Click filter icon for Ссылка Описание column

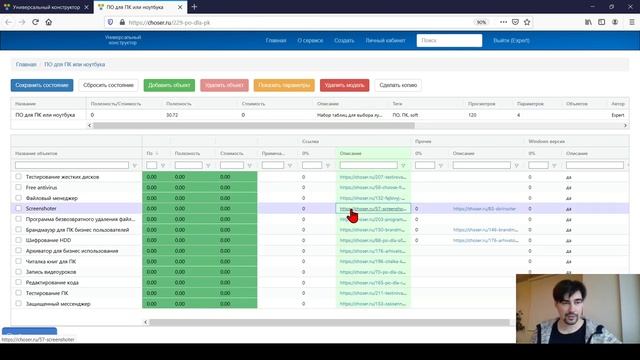coord(403,166)
